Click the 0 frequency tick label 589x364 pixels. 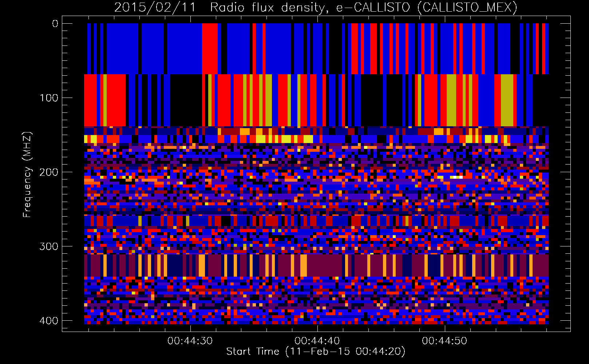[x=55, y=24]
